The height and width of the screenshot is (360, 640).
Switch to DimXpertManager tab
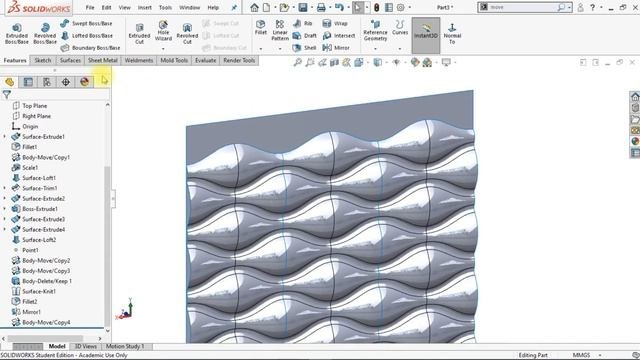(66, 82)
